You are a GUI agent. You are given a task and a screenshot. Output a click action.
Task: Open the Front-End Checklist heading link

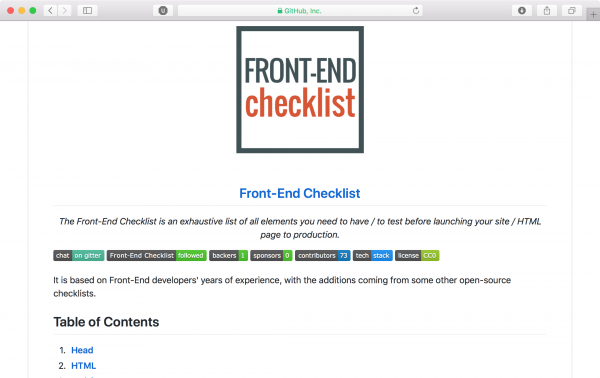pos(300,194)
